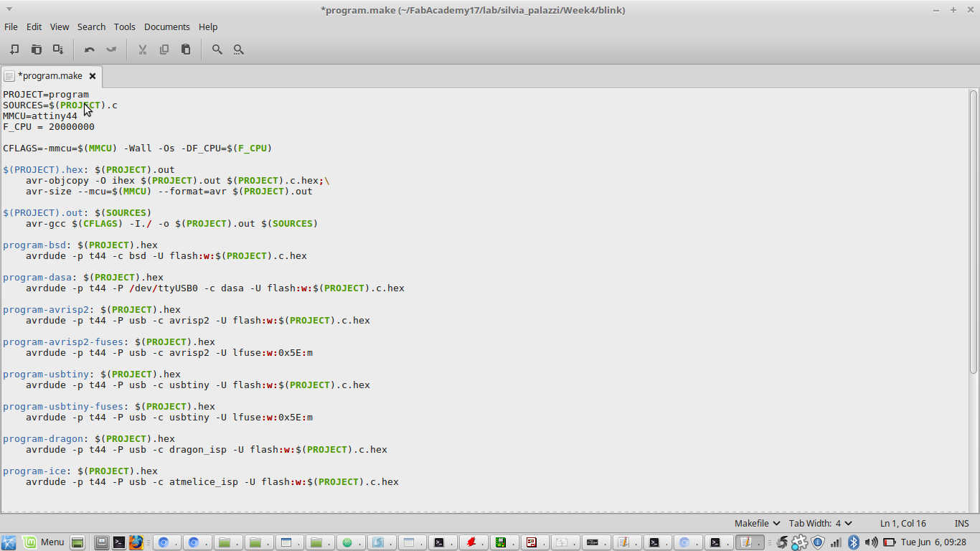Click the PROJECT=program line
Image resolution: width=980 pixels, height=551 pixels.
coord(46,94)
